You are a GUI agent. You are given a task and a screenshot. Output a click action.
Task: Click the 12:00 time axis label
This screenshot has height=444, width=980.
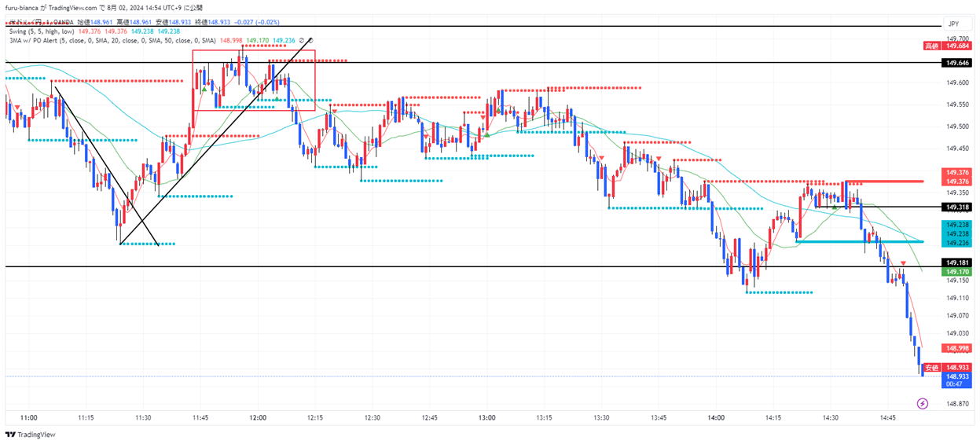258,418
